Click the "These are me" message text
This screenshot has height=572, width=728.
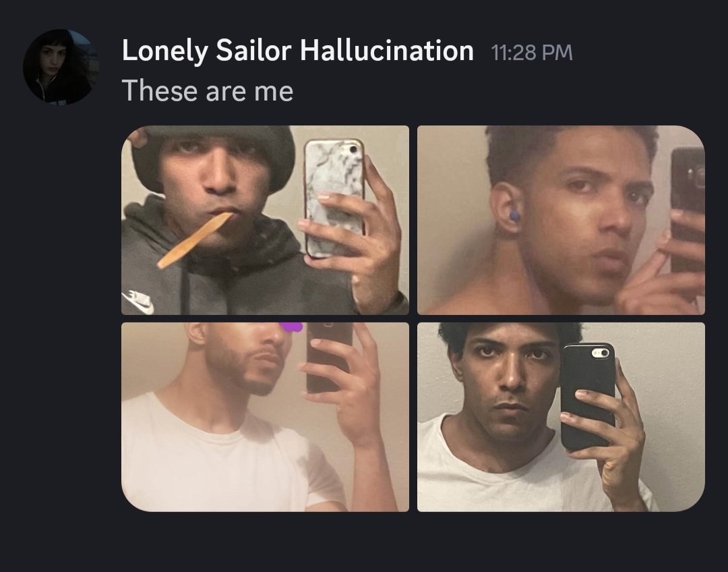pyautogui.click(x=208, y=90)
